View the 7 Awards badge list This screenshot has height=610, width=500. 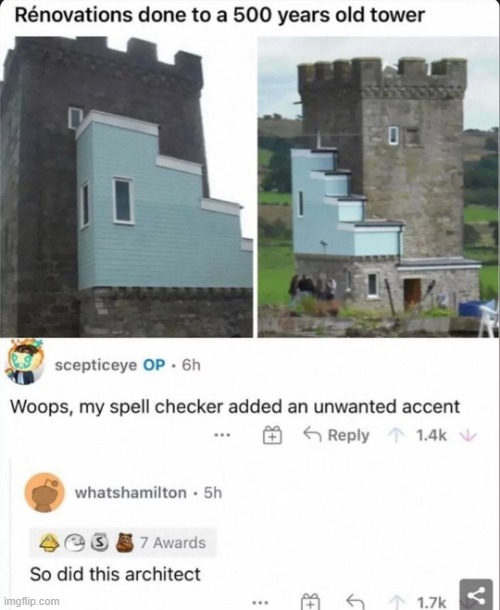(123, 543)
